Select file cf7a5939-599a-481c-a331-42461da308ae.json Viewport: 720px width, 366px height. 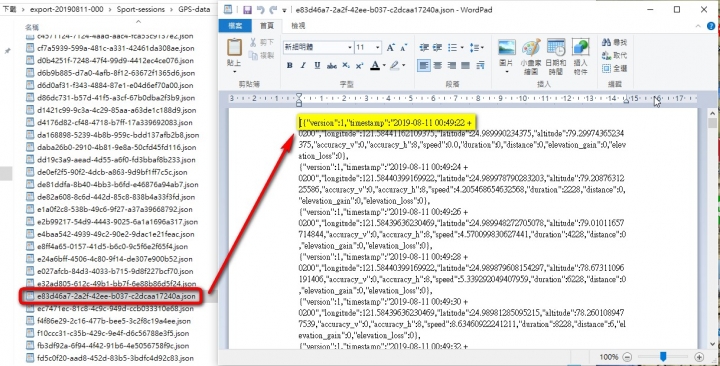coord(110,48)
